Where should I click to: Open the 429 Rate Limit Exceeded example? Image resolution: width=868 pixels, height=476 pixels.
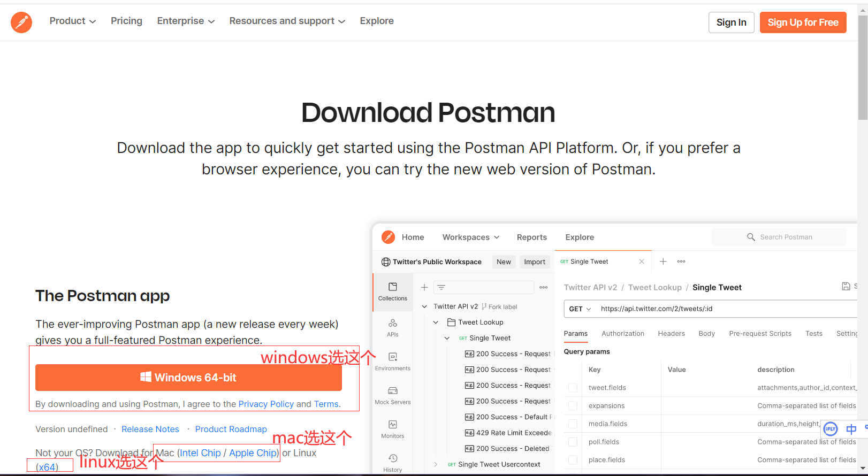[x=508, y=433]
